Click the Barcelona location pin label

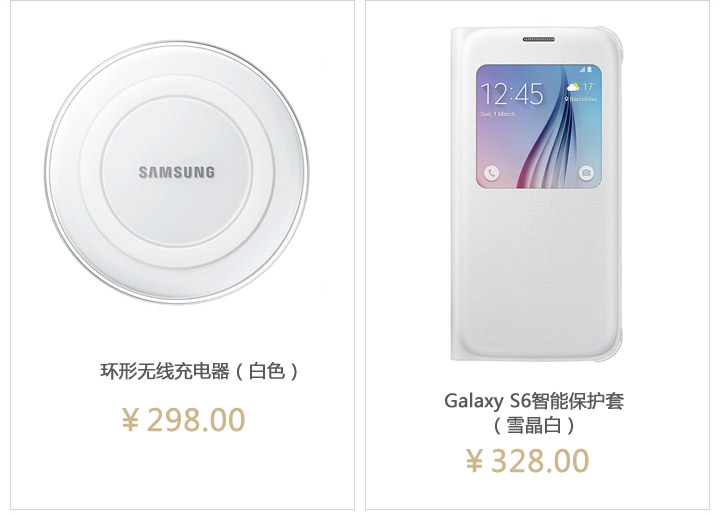[580, 99]
